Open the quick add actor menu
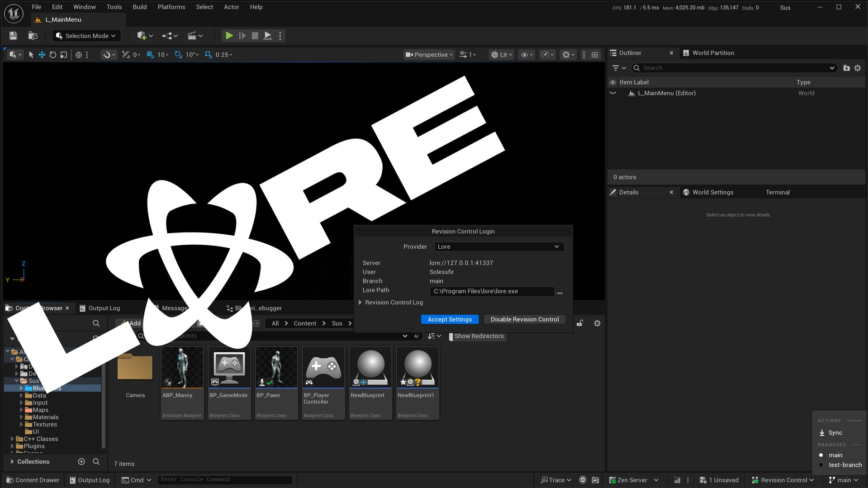Image resolution: width=868 pixels, height=488 pixels. click(x=145, y=36)
